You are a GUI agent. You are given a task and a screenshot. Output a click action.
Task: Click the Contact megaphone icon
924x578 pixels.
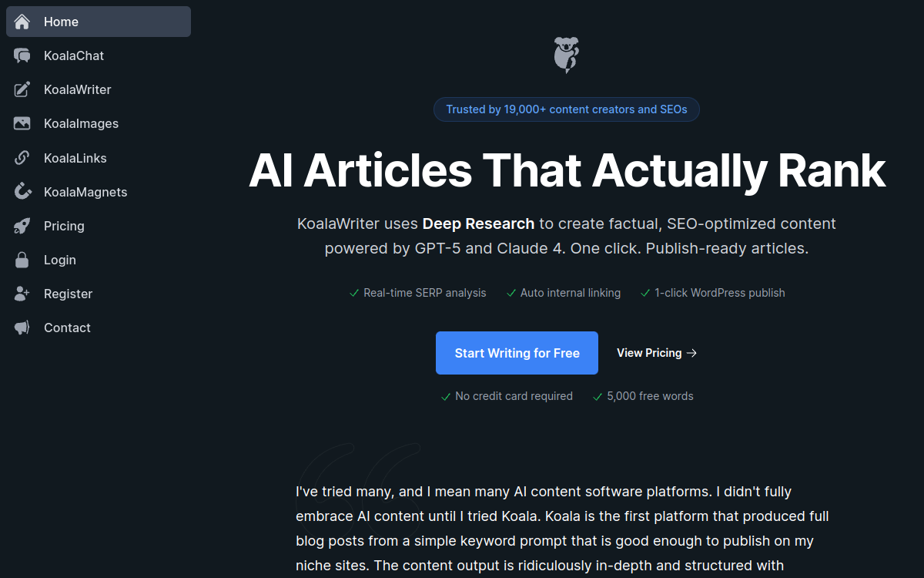(x=22, y=328)
